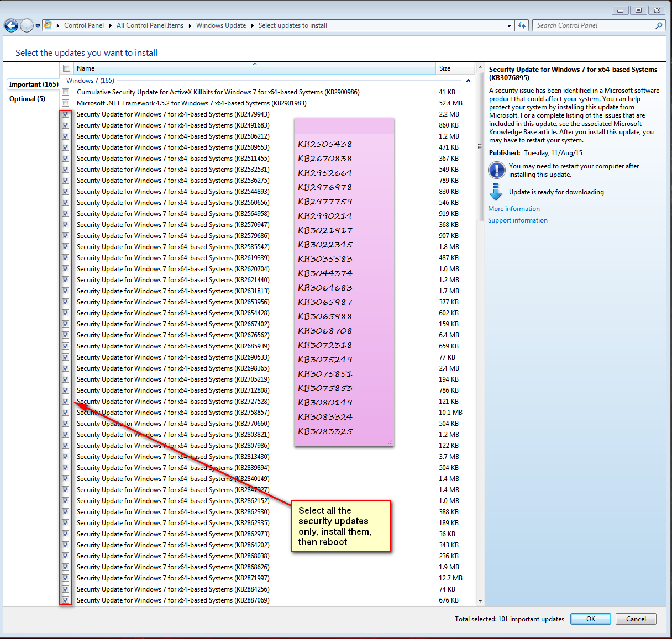Viewport: 672px width, 639px height.
Task: Click the 10.1 MB size value
Action: 450,413
